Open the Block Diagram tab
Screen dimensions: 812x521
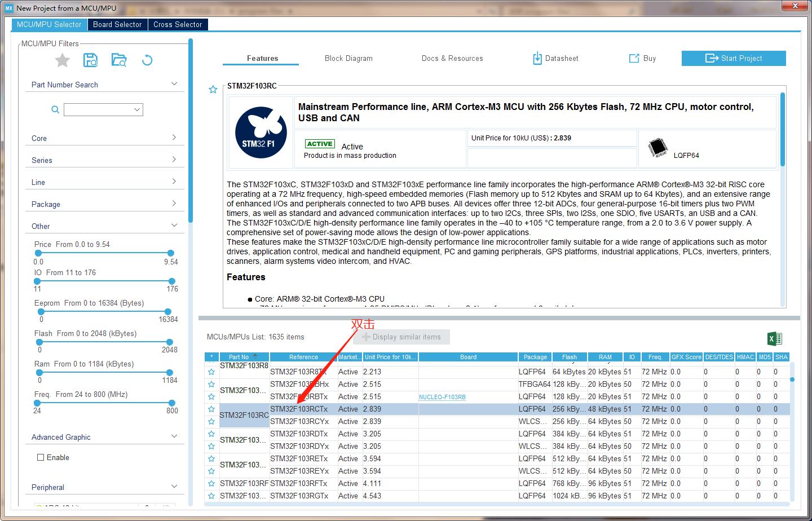click(348, 58)
